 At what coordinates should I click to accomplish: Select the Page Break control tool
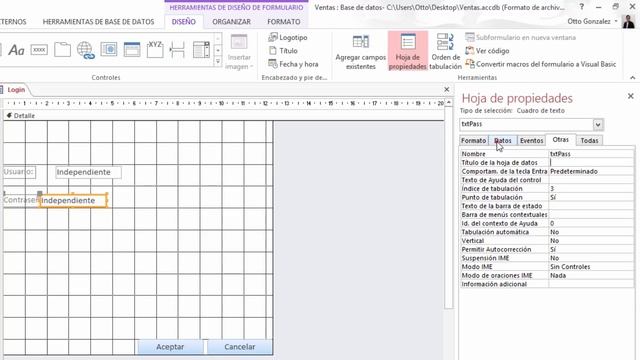click(178, 50)
